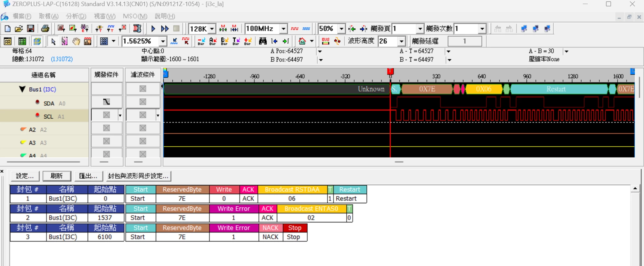Click the blue square-wave clock icon
The width and height of the screenshot is (644, 266).
[306, 29]
